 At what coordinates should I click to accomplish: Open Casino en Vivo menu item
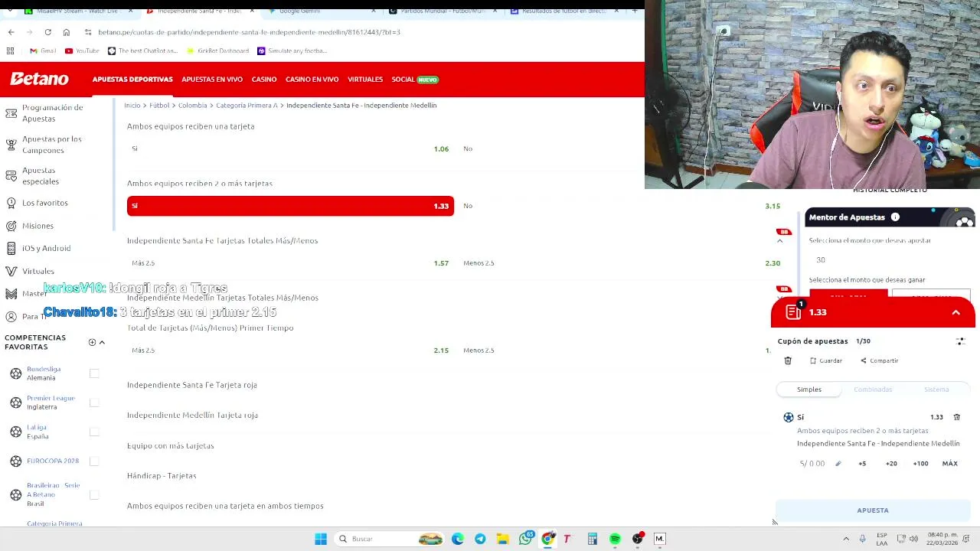point(312,80)
